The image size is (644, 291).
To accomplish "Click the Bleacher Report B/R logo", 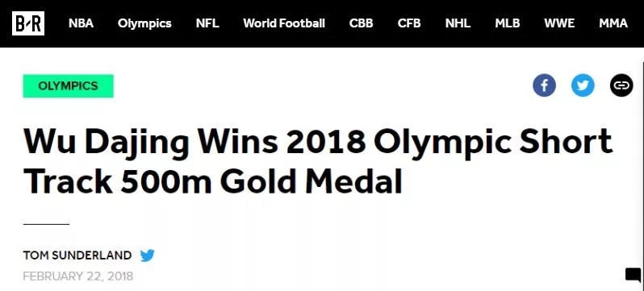I will pyautogui.click(x=28, y=23).
